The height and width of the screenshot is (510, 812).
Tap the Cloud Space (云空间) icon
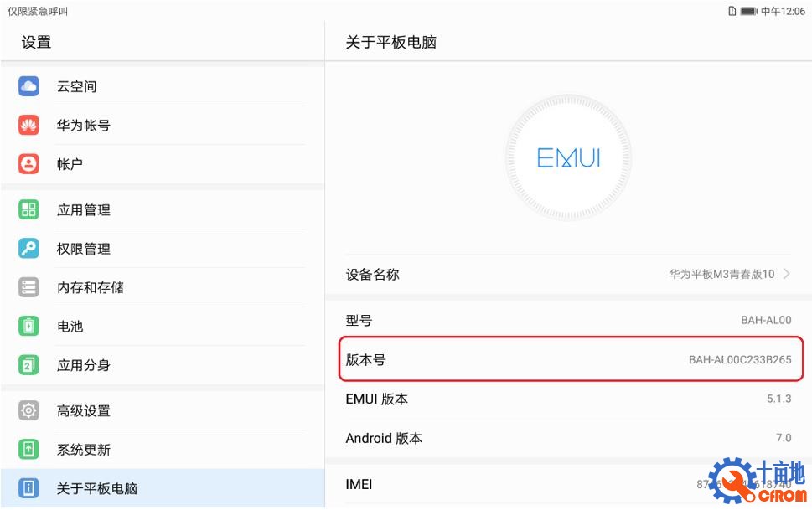[x=29, y=86]
